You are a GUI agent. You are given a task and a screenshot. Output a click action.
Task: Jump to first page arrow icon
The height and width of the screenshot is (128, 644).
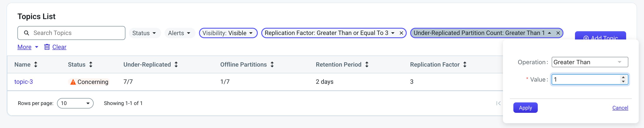[498, 103]
